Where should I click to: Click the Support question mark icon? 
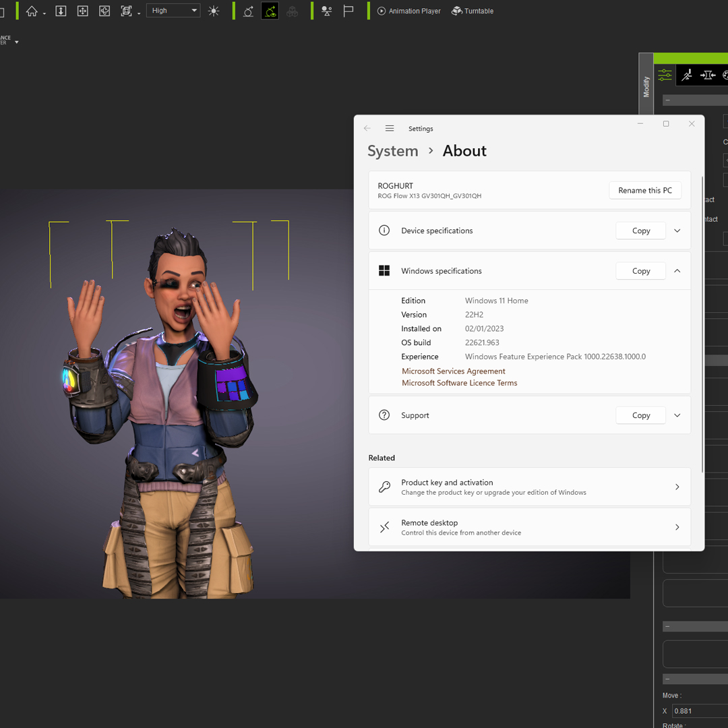tap(384, 415)
